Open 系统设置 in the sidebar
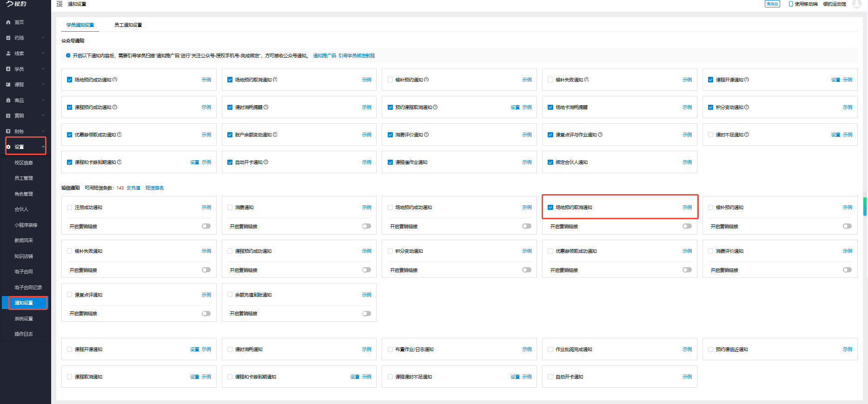The height and width of the screenshot is (404, 868). point(24,319)
